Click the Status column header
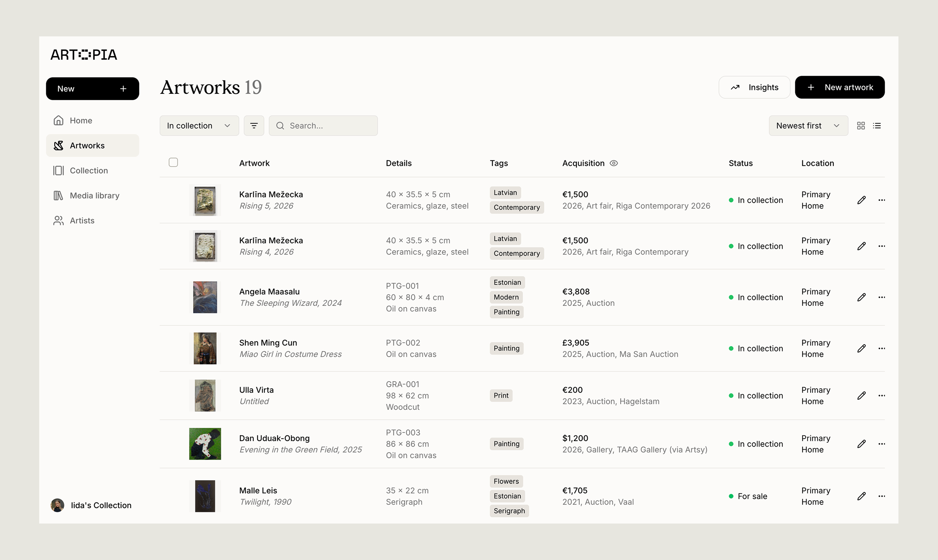The height and width of the screenshot is (560, 938). (740, 163)
